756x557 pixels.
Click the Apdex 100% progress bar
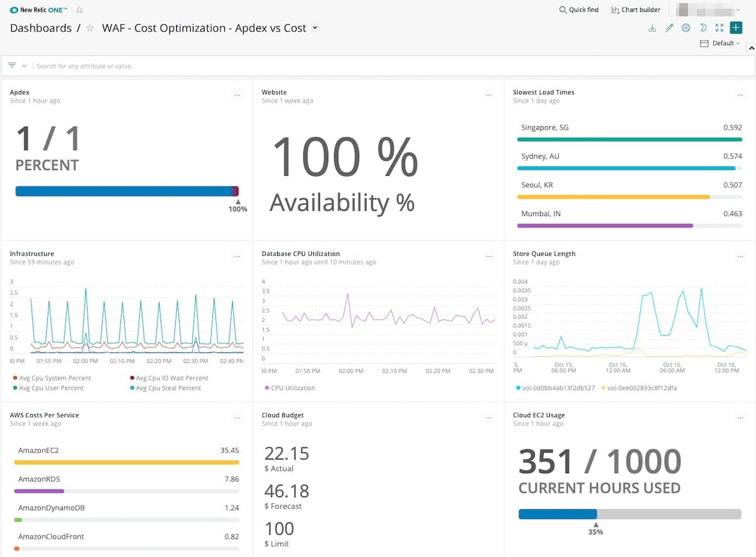tap(127, 192)
